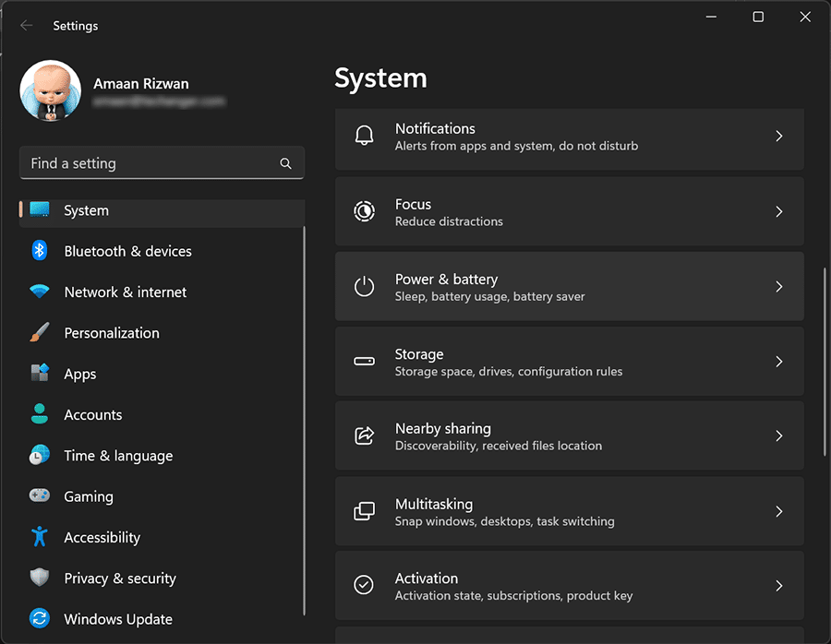Click the Notifications bell icon
This screenshot has width=831, height=644.
coord(365,137)
